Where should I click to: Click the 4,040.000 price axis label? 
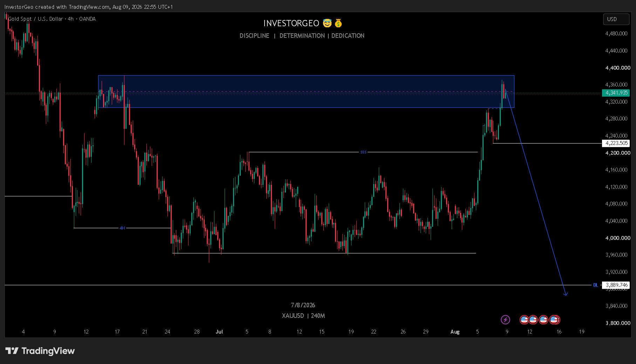[x=616, y=221]
